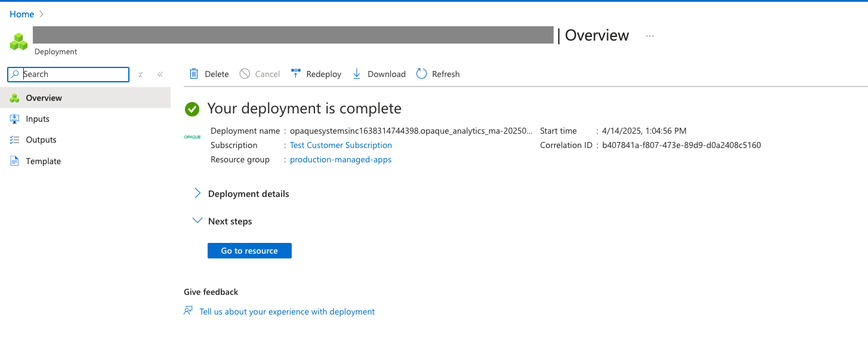The image size is (868, 339).
Task: Collapse the Next steps section
Action: (x=197, y=221)
